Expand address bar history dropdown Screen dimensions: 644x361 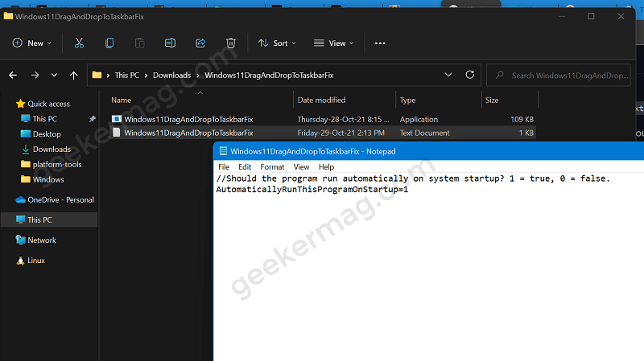tap(448, 75)
